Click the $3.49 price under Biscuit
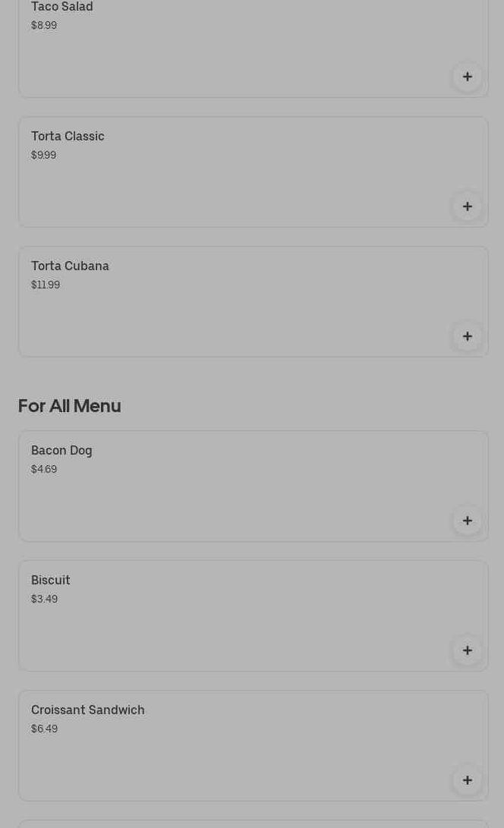Viewport: 504px width, 828px height. [44, 600]
